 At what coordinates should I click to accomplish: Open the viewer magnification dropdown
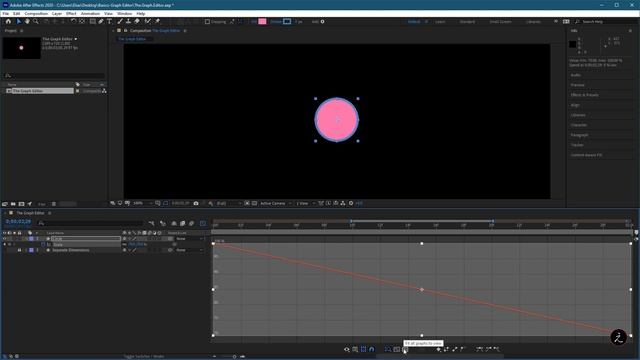coord(142,203)
